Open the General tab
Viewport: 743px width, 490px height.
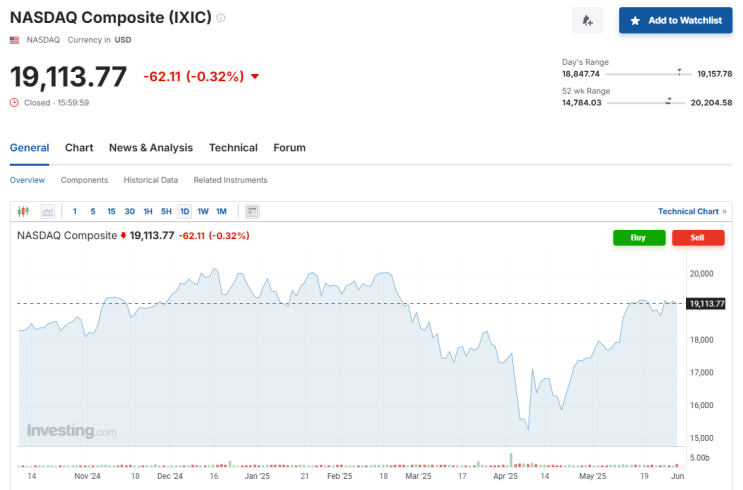pos(29,148)
